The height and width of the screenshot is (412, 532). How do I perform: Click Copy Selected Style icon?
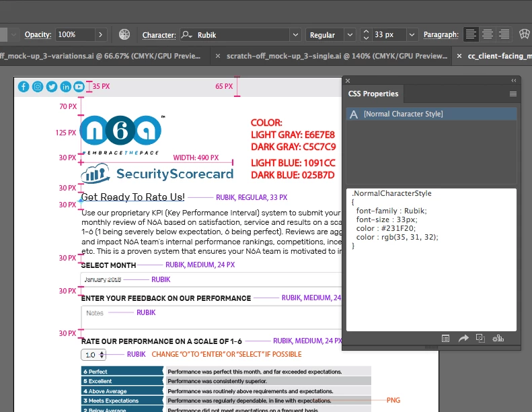pyautogui.click(x=480, y=338)
